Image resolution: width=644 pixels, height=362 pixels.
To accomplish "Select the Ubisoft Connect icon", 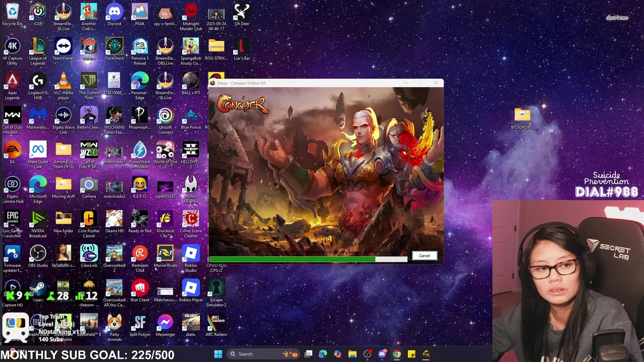I will 165,121.
